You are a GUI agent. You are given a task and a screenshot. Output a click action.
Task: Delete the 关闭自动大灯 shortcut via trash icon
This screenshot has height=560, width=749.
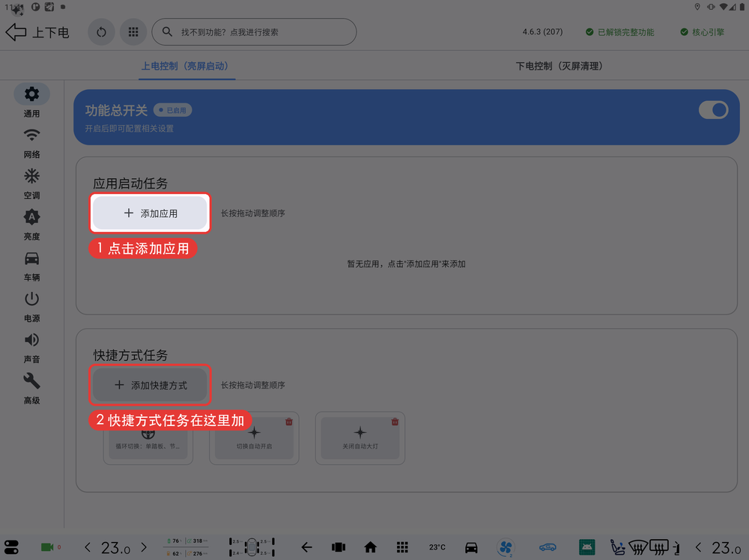[x=395, y=422]
